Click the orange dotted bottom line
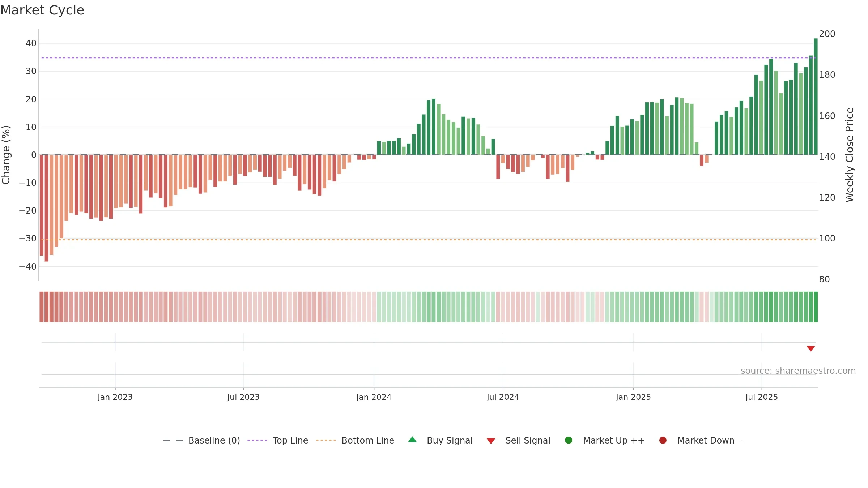 [x=429, y=240]
